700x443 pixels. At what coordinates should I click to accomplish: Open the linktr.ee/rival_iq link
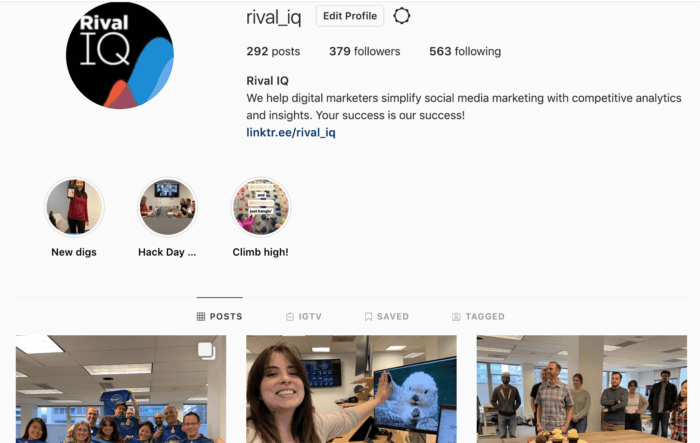(x=291, y=133)
